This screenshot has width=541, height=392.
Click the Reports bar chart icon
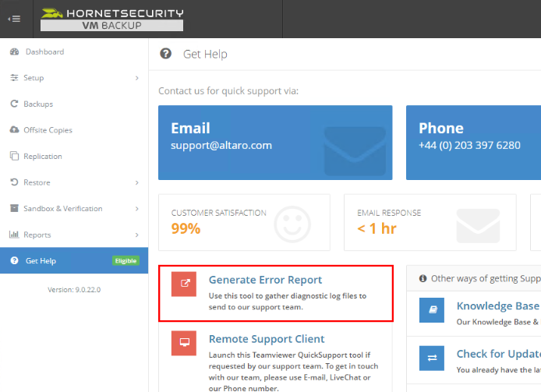[x=14, y=235]
